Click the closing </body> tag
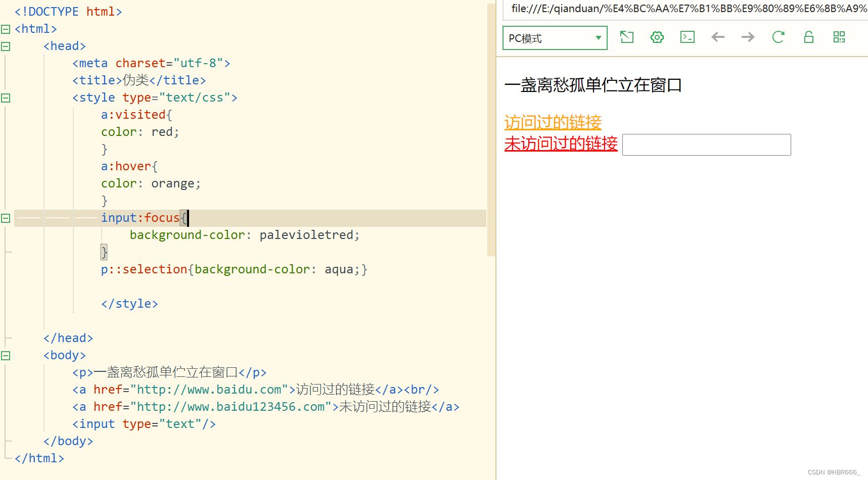 (68, 441)
